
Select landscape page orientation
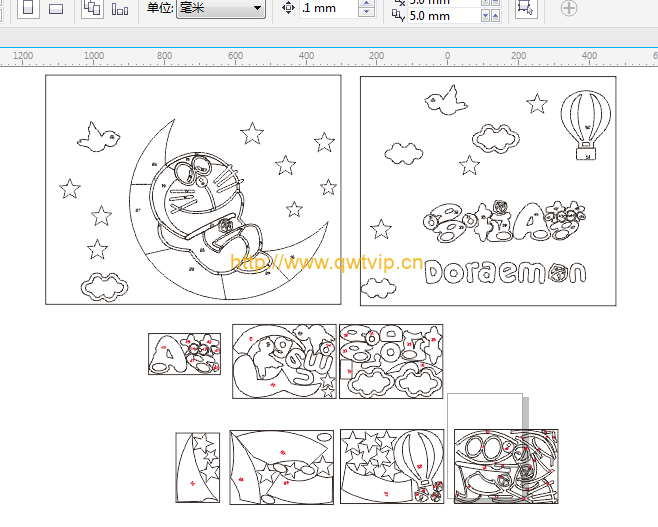(x=56, y=8)
